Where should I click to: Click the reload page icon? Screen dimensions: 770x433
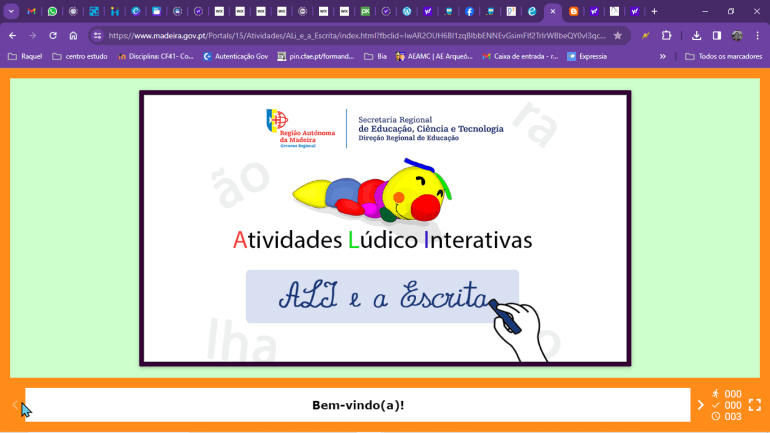pos(52,35)
